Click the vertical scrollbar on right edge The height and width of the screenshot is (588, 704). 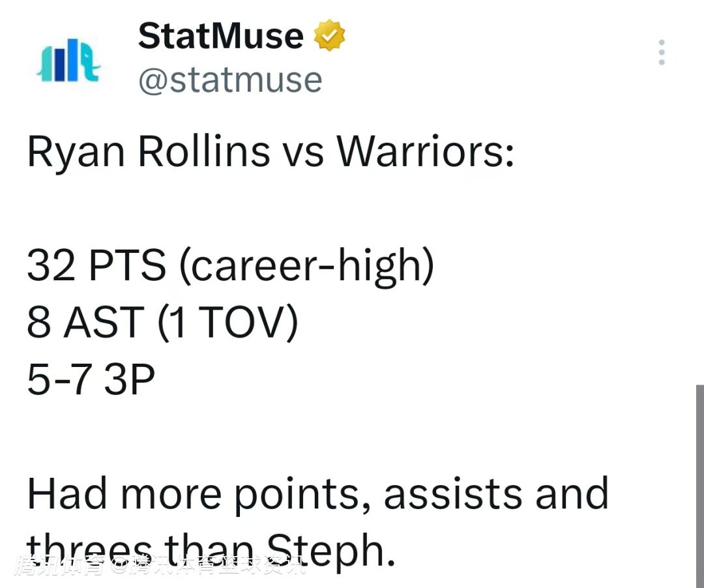[699, 482]
